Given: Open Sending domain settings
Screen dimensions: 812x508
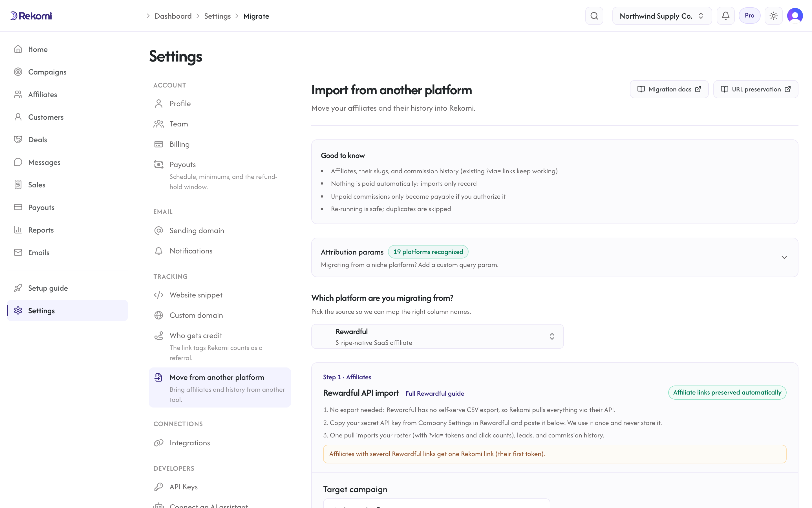Looking at the screenshot, I should [x=220, y=231].
